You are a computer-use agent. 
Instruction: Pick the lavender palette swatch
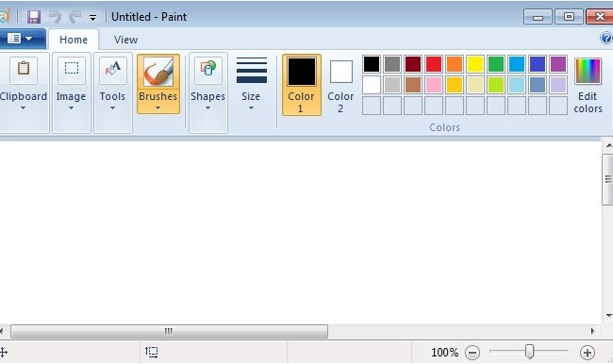558,85
